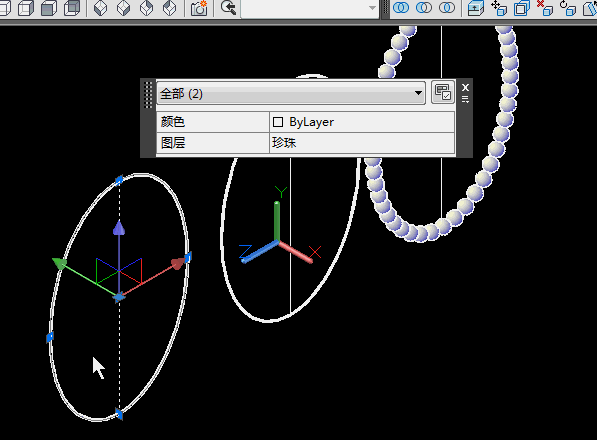Open the quick properties options menu

[x=465, y=100]
